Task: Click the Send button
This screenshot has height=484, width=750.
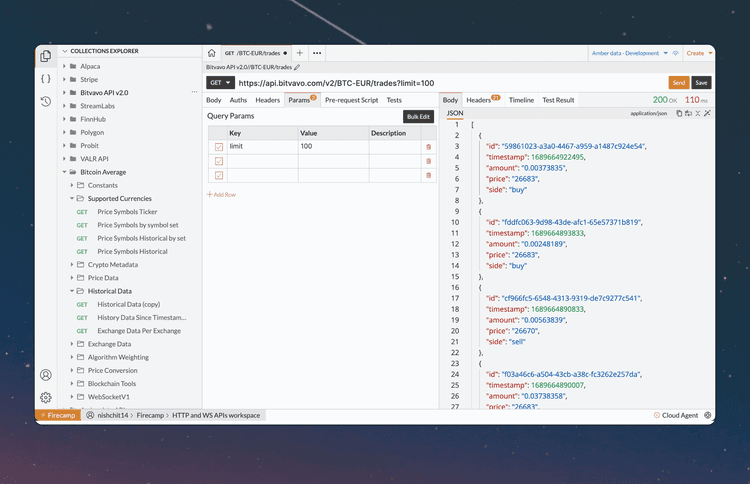Action: coord(679,83)
